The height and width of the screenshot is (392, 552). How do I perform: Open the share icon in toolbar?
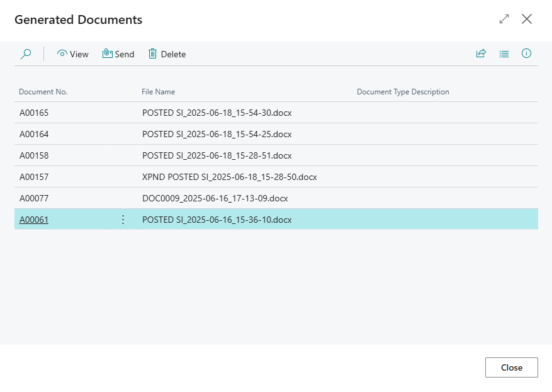481,54
